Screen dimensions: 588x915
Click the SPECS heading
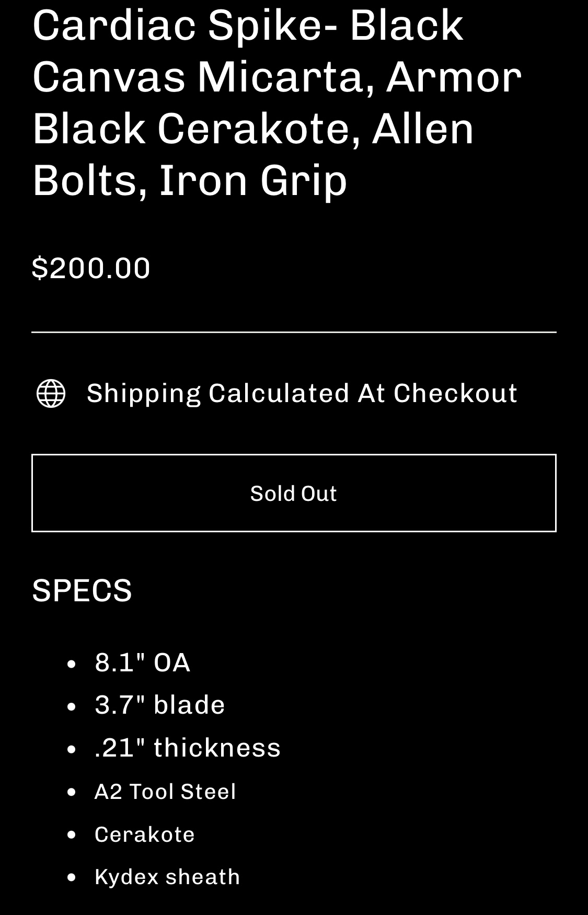coord(82,590)
